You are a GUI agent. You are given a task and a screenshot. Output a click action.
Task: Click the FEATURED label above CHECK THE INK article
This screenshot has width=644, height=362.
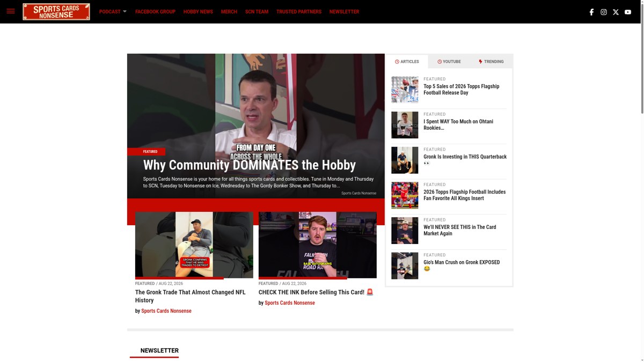coord(268,284)
